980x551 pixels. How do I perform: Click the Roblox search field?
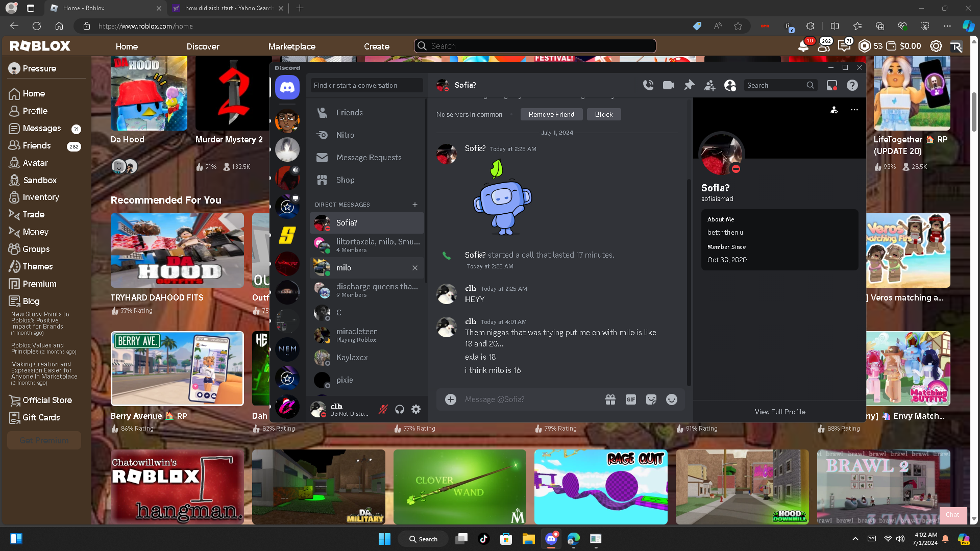tap(535, 46)
